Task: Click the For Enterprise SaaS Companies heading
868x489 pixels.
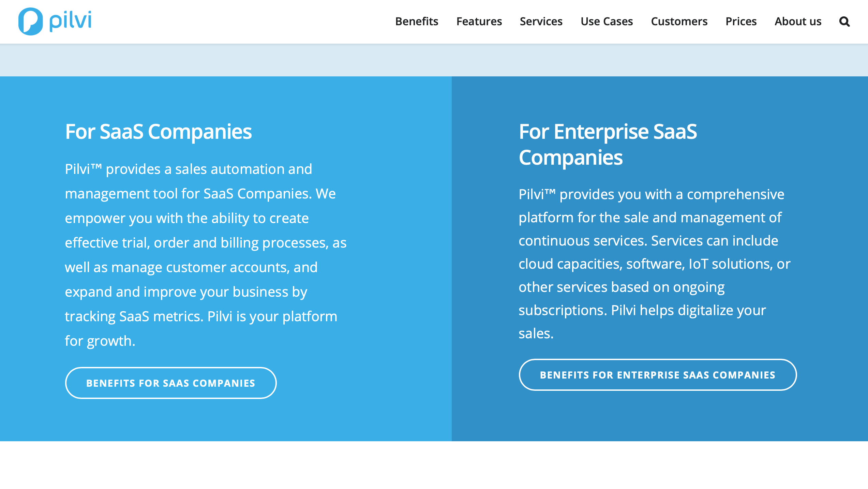Action: tap(608, 145)
